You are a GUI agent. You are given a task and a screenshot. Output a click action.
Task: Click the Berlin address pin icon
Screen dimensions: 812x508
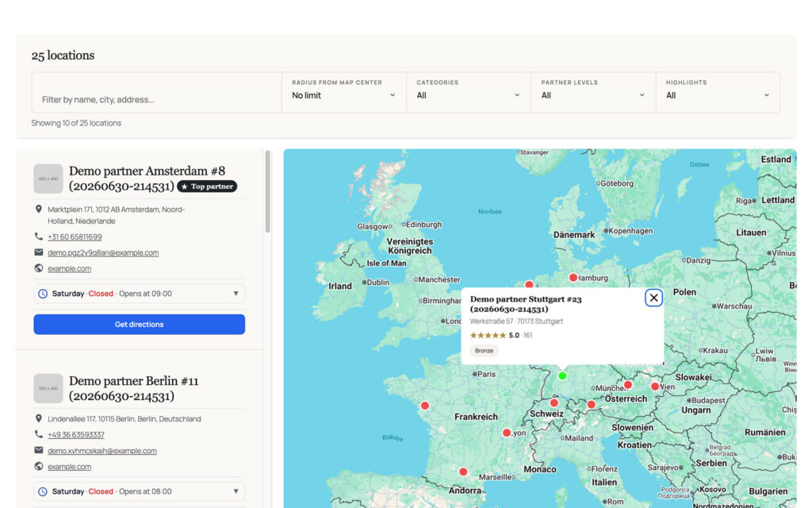click(x=38, y=418)
